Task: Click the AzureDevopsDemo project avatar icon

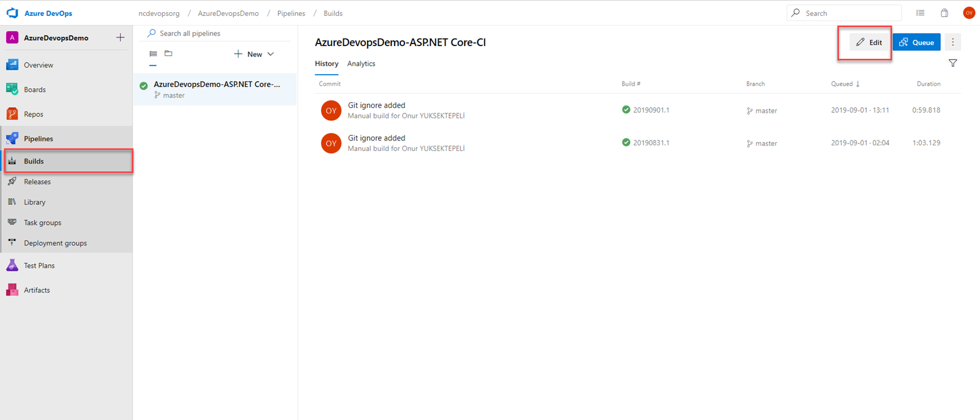Action: pyautogui.click(x=12, y=37)
